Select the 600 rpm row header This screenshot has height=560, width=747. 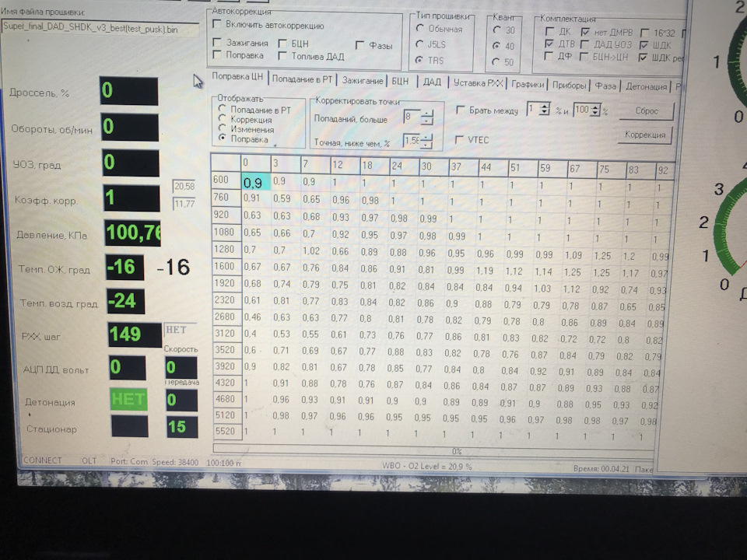pyautogui.click(x=226, y=180)
